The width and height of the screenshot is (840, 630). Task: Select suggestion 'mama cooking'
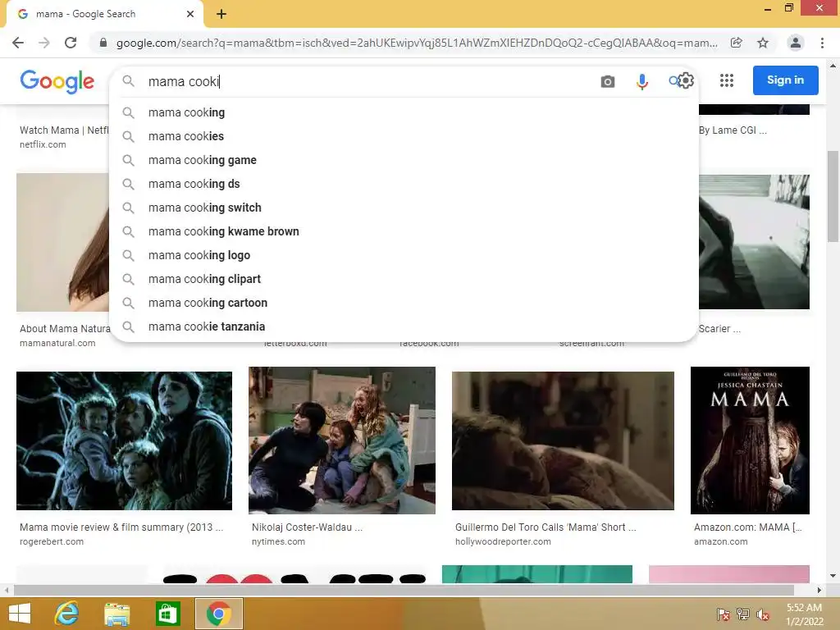pos(404,112)
